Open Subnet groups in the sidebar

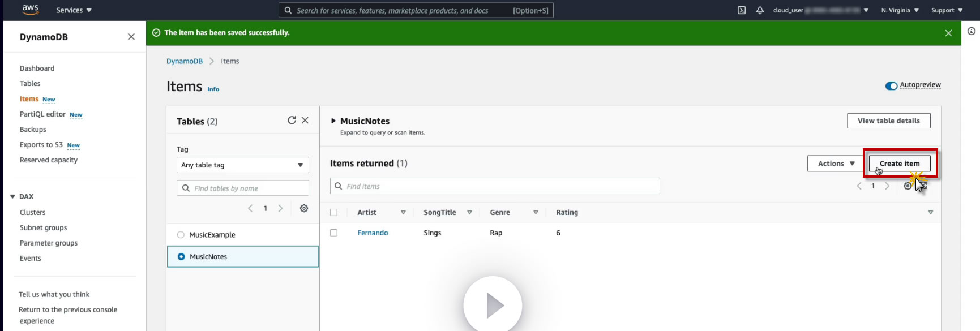coord(44,228)
